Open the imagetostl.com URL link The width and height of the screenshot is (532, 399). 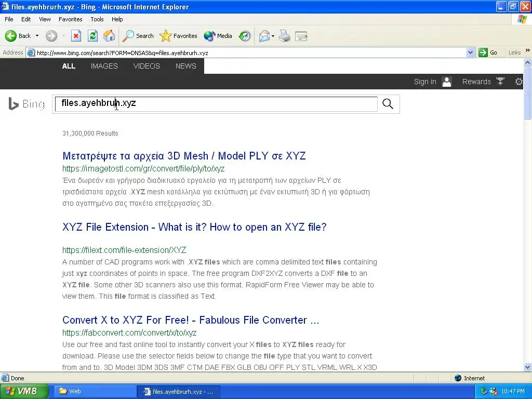(143, 169)
